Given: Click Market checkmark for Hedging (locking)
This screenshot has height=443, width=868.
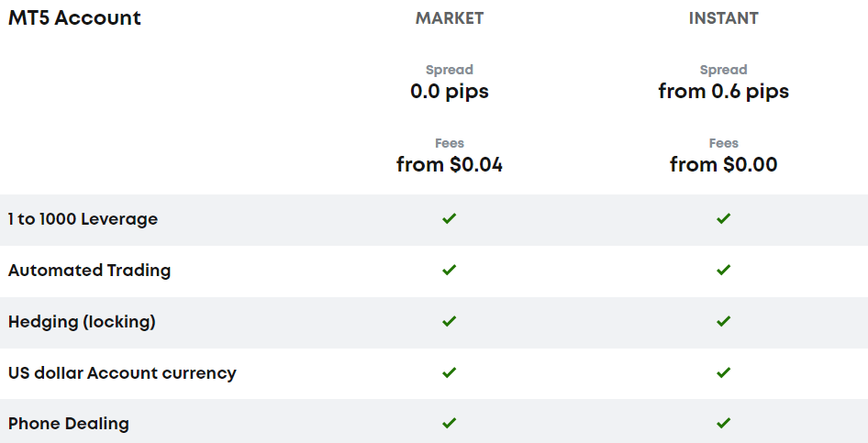Looking at the screenshot, I should tap(449, 321).
